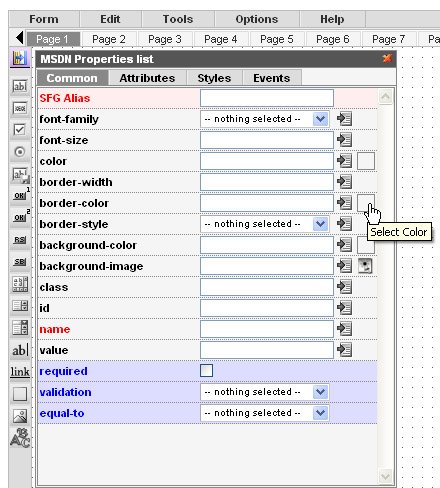Image resolution: width=440 pixels, height=488 pixels.
Task: Click scrollbar down arrow in properties list
Action: coord(385,476)
